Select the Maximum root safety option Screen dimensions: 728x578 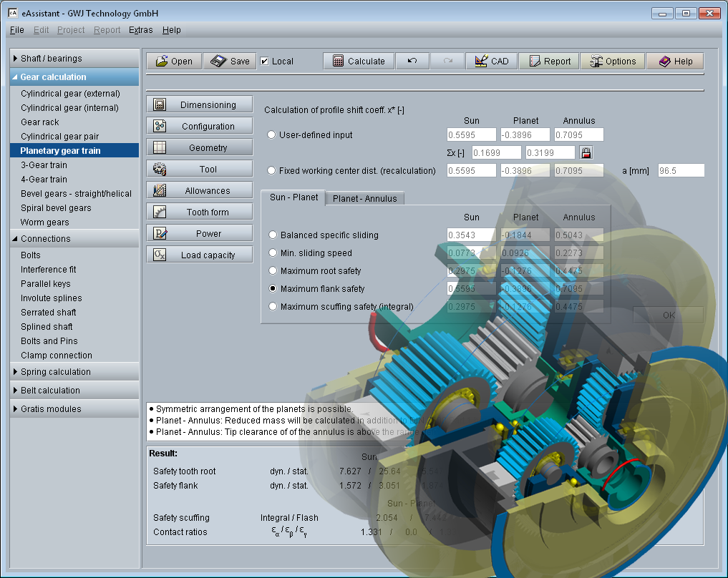(x=272, y=270)
